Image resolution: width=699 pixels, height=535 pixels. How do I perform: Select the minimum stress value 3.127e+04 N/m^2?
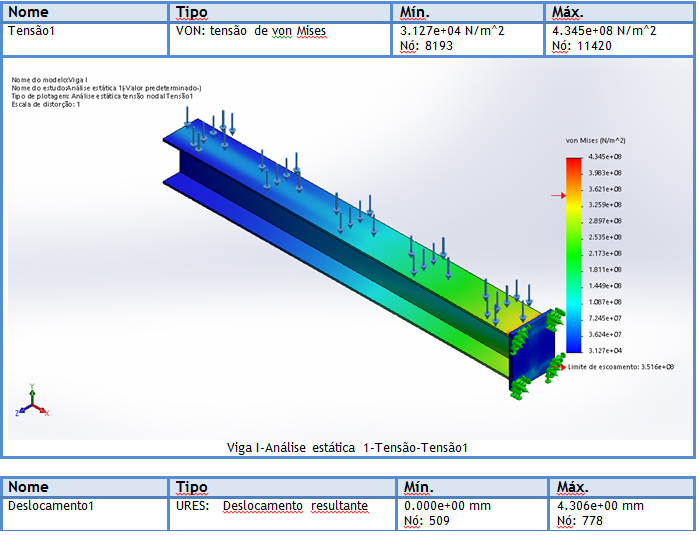point(451,31)
